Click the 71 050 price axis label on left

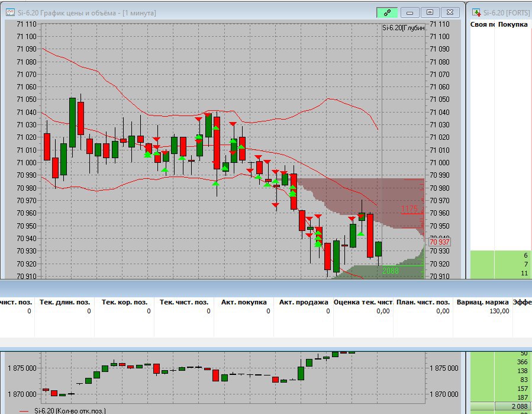point(27,100)
